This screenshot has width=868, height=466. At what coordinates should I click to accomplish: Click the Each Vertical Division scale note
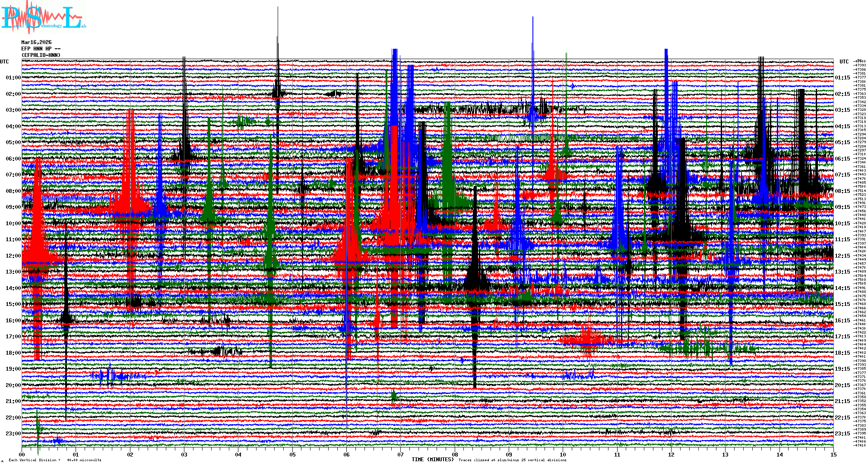point(55,460)
